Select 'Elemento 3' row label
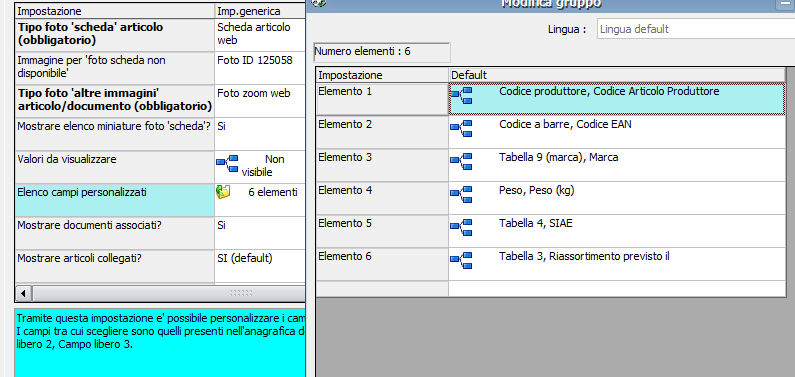The height and width of the screenshot is (377, 795). point(382,165)
